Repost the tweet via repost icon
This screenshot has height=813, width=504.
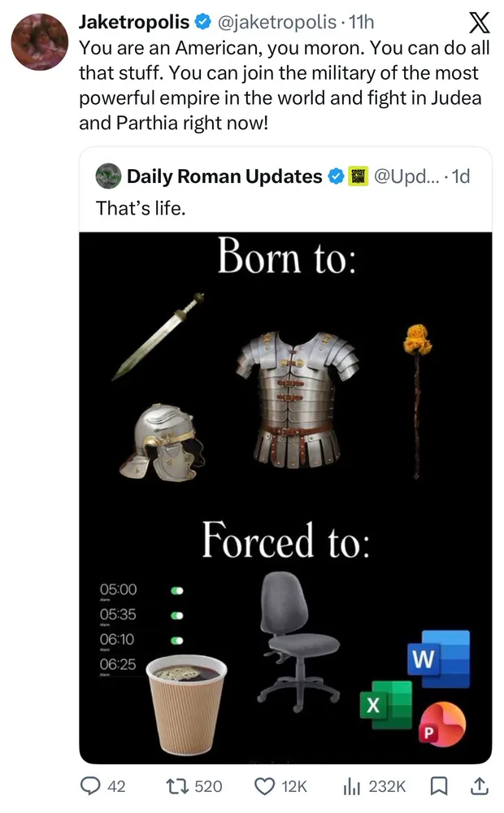pos(177,786)
